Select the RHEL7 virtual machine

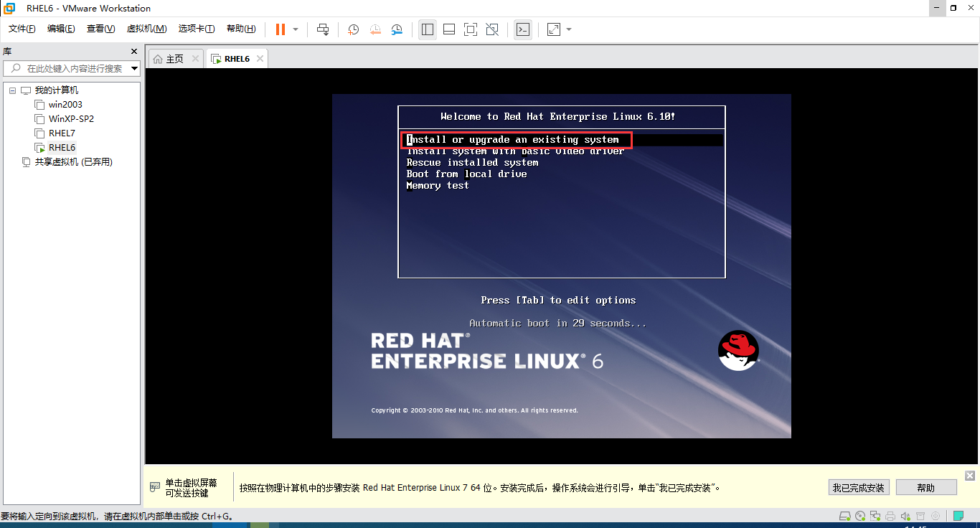62,133
